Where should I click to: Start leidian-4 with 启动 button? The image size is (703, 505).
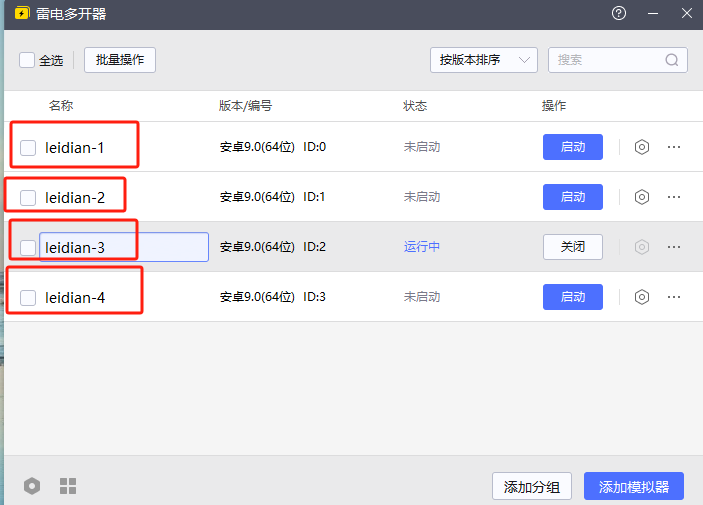pyautogui.click(x=573, y=297)
